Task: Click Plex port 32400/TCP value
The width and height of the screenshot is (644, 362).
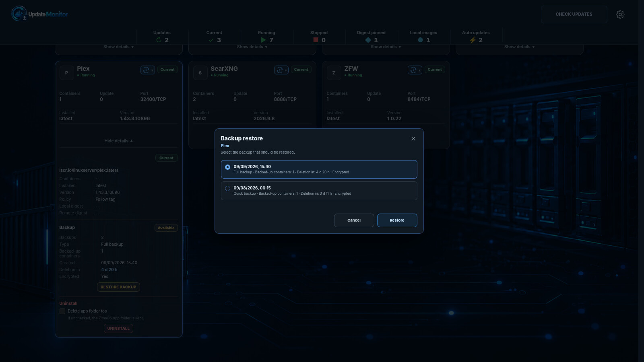Action: 153,99
